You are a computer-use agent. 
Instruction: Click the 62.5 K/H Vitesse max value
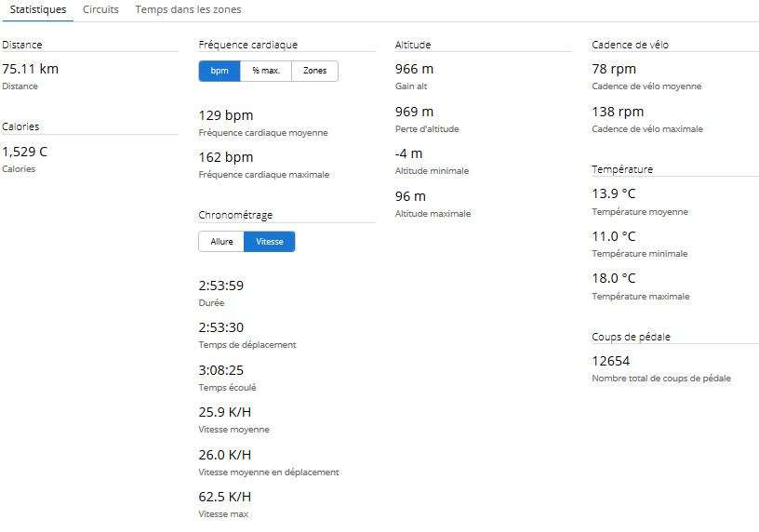(225, 497)
